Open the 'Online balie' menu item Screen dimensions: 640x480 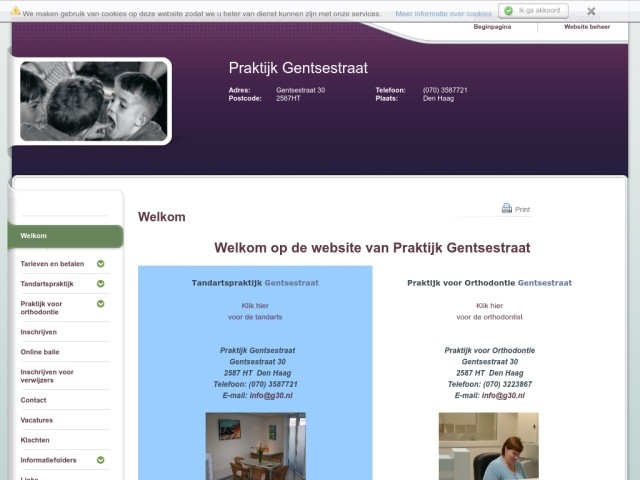40,352
